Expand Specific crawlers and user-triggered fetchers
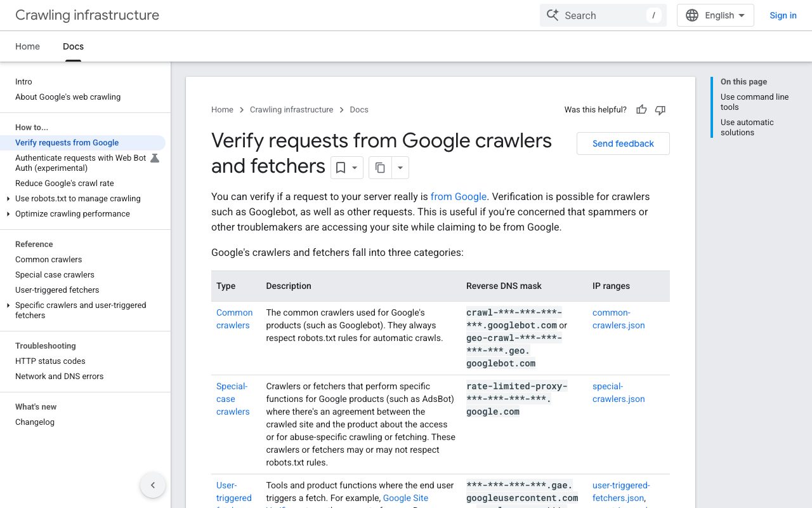Screen dimensions: 812x508 coord(8,305)
